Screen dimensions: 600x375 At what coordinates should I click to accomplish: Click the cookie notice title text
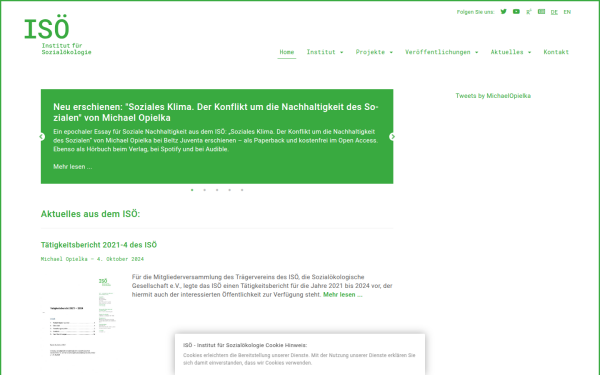pyautogui.click(x=245, y=345)
